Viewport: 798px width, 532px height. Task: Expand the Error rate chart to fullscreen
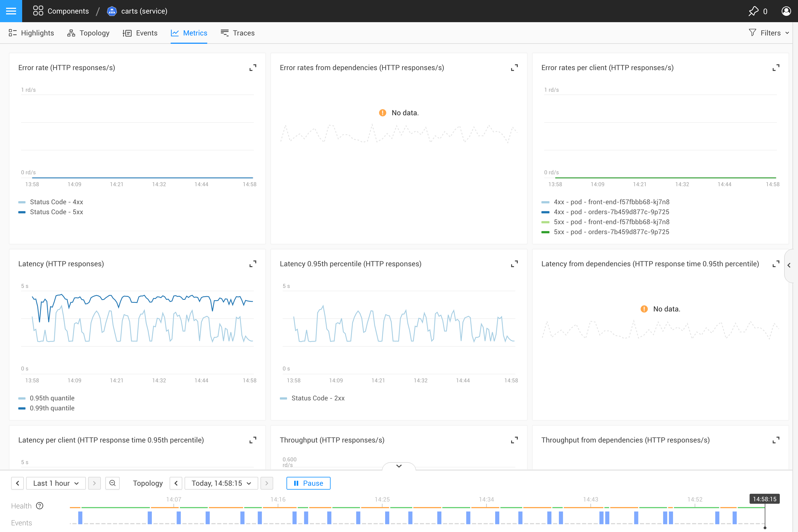[252, 68]
